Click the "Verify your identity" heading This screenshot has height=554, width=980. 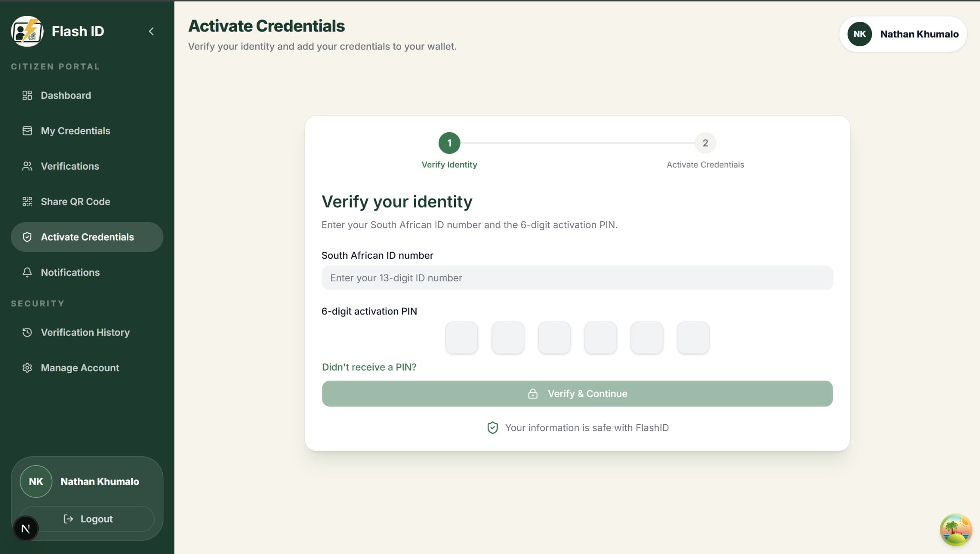(x=397, y=202)
